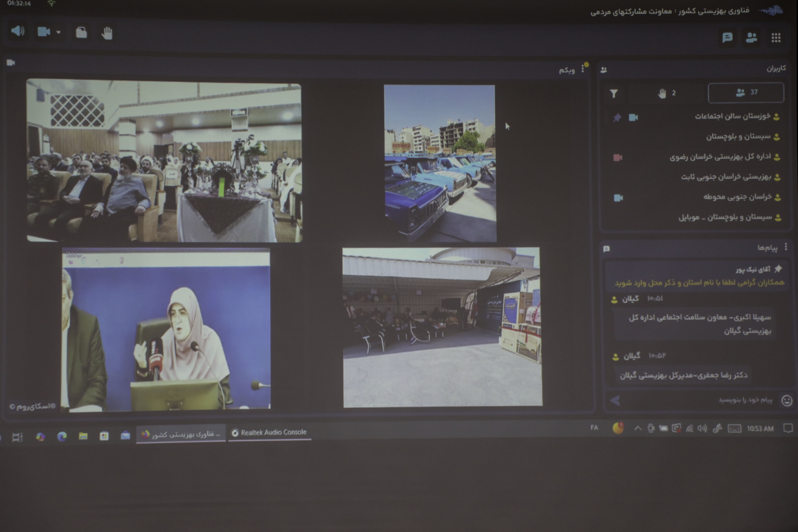Show the users panel icon
Image resolution: width=798 pixels, height=532 pixels.
[751, 37]
